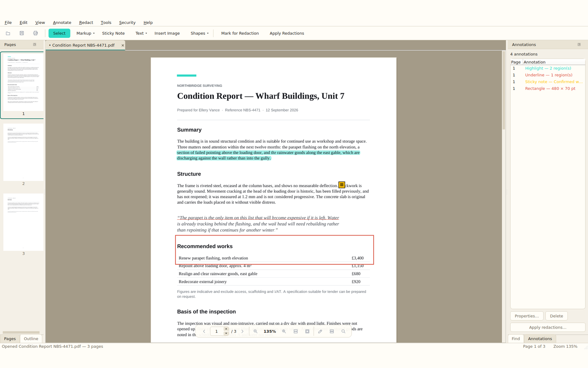Go to next page arrow
This screenshot has width=588, height=368.
pyautogui.click(x=243, y=331)
